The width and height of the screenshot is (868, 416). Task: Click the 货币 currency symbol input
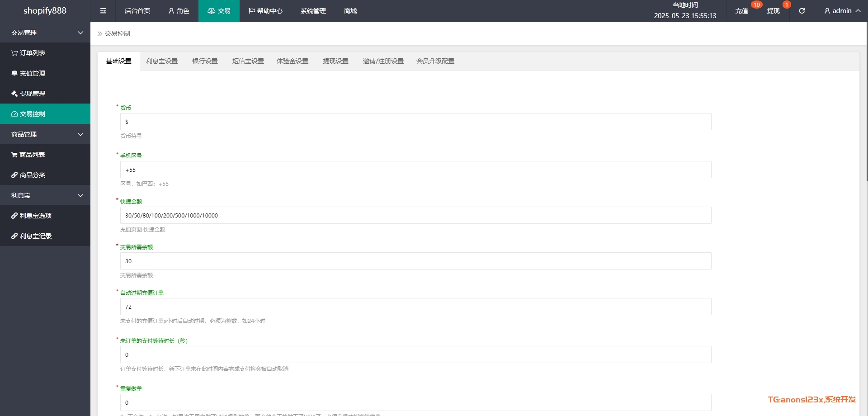coord(415,122)
